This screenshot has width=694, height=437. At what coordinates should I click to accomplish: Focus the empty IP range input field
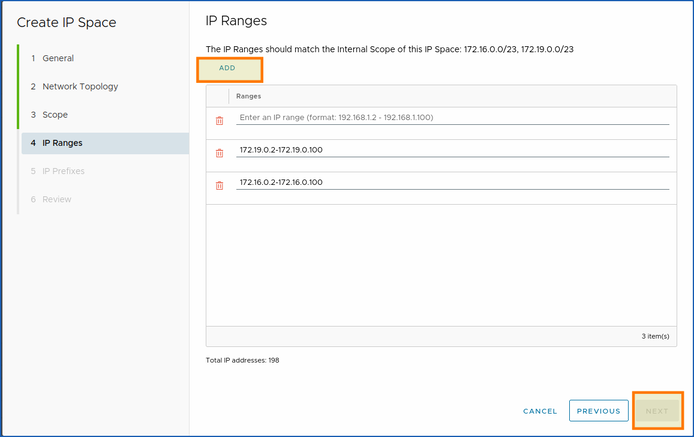coord(452,118)
